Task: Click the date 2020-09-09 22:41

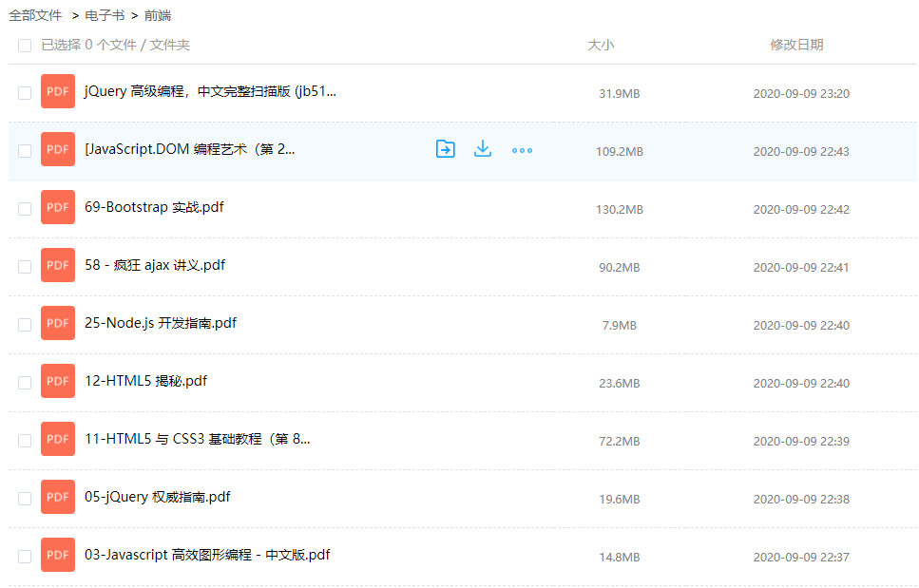Action: click(x=801, y=268)
